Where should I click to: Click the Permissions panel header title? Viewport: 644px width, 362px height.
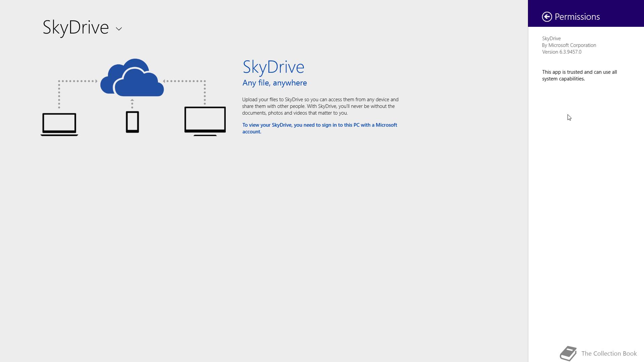(x=577, y=17)
